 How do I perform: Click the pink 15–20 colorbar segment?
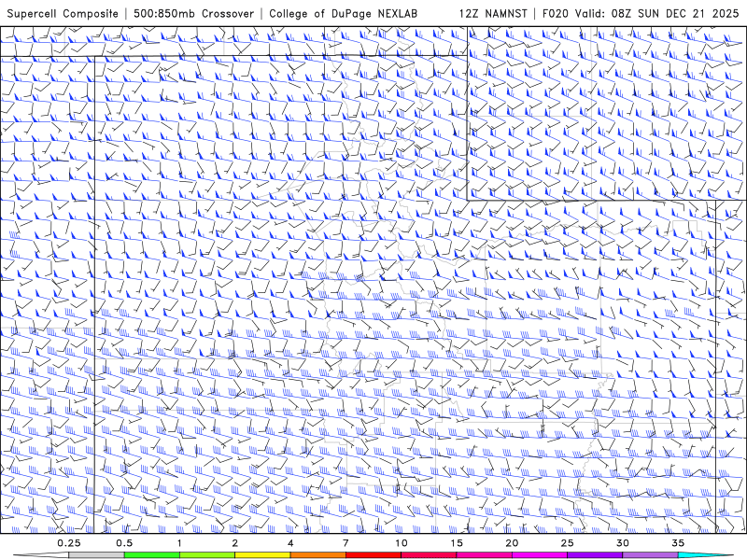click(x=484, y=555)
